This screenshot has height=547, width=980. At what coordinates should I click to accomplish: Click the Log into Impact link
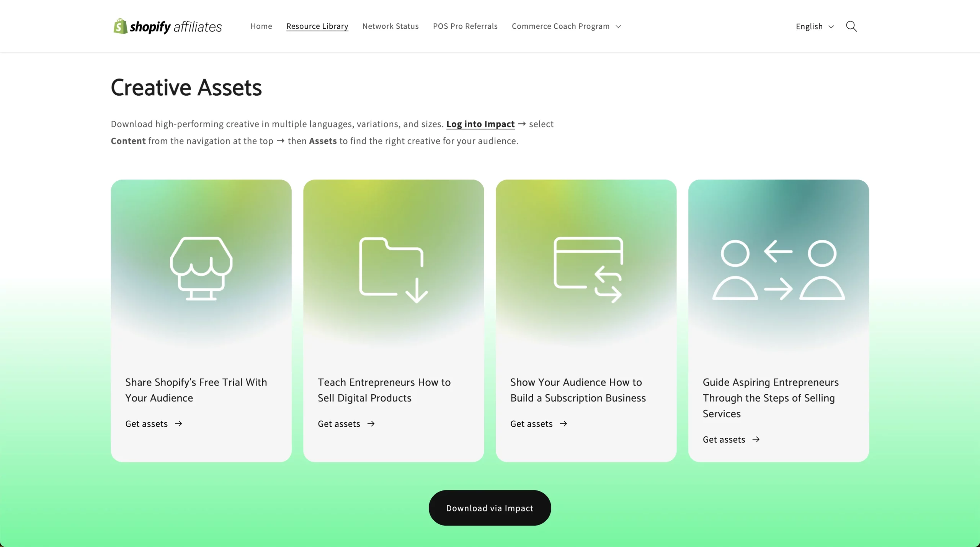click(x=480, y=123)
